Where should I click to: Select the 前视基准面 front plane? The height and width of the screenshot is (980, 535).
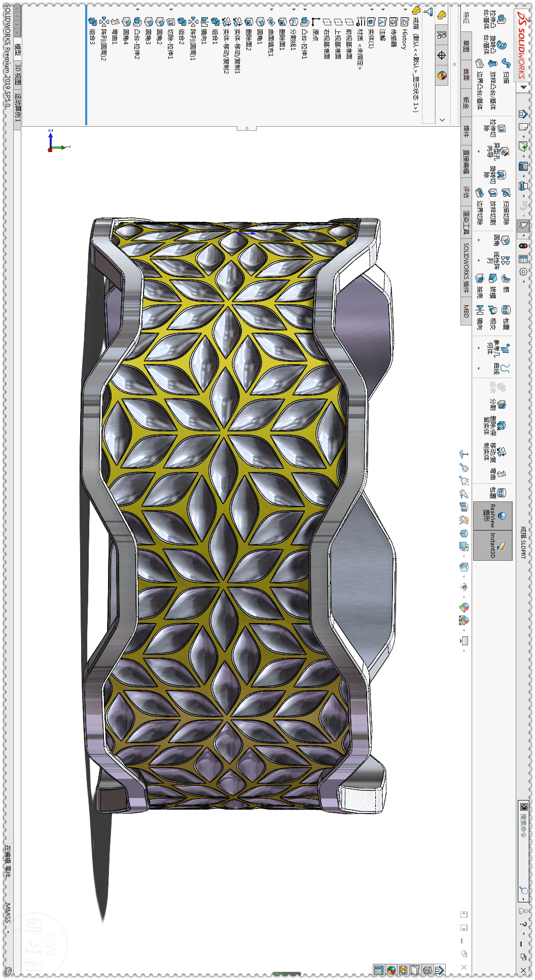349,39
